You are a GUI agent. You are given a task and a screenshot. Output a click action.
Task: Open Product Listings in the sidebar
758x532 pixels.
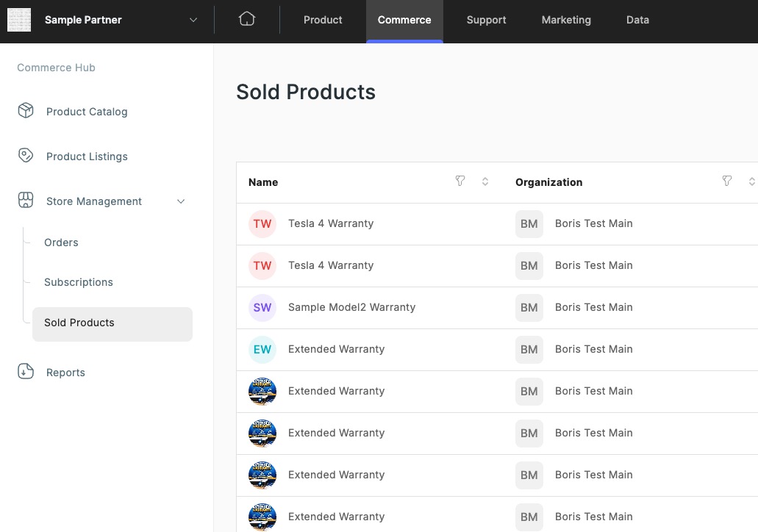click(87, 157)
